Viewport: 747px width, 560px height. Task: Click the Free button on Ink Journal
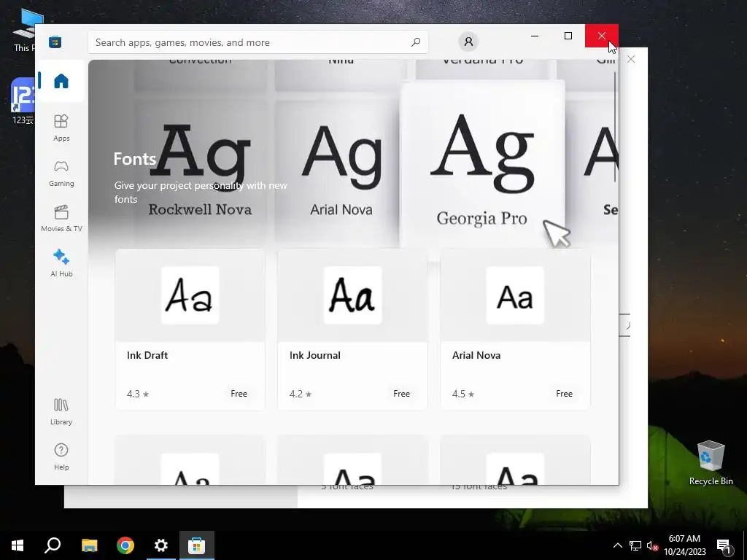pyautogui.click(x=402, y=394)
